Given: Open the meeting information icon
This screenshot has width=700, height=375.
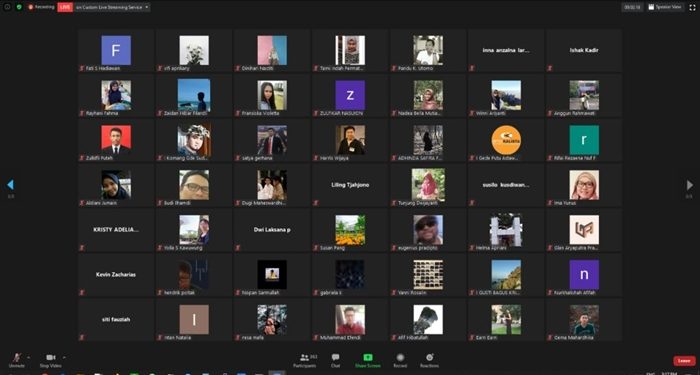Looking at the screenshot, I should 7,7.
